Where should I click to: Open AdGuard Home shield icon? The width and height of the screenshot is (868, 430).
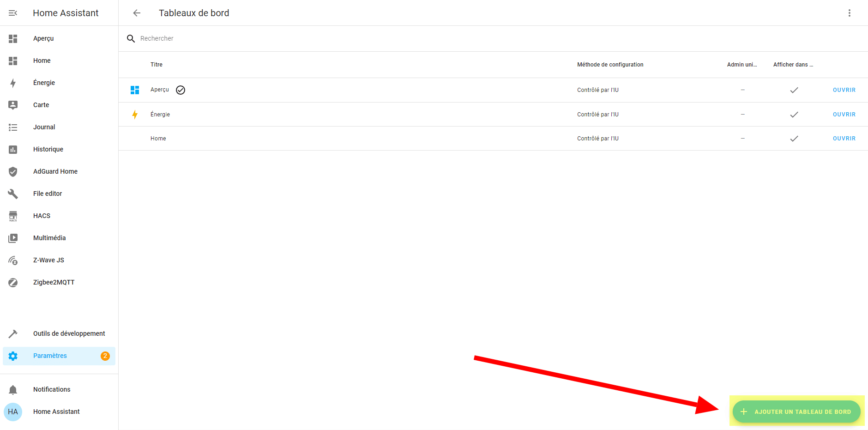13,172
